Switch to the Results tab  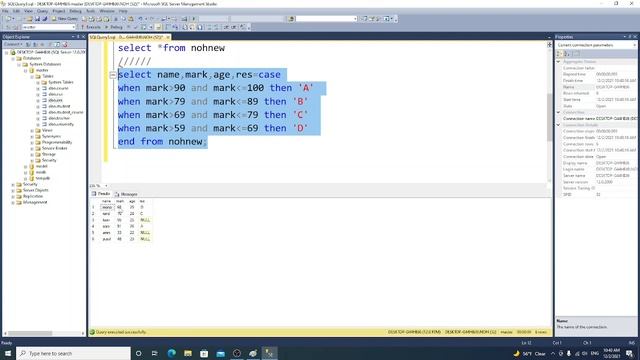pyautogui.click(x=101, y=194)
